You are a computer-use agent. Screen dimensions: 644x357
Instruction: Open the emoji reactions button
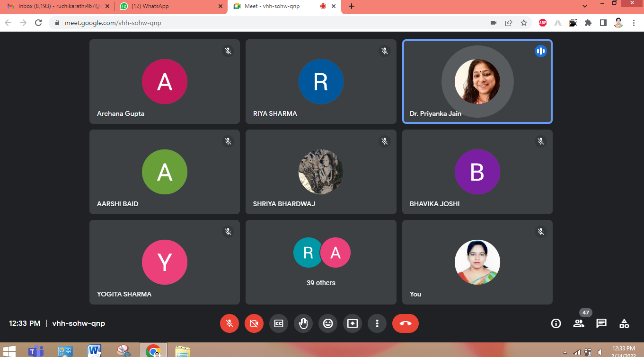(x=328, y=323)
